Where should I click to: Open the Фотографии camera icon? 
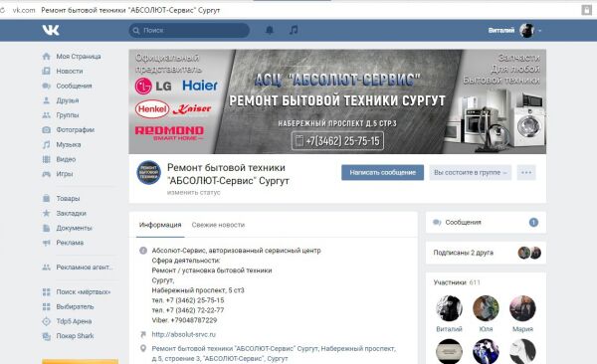click(46, 130)
